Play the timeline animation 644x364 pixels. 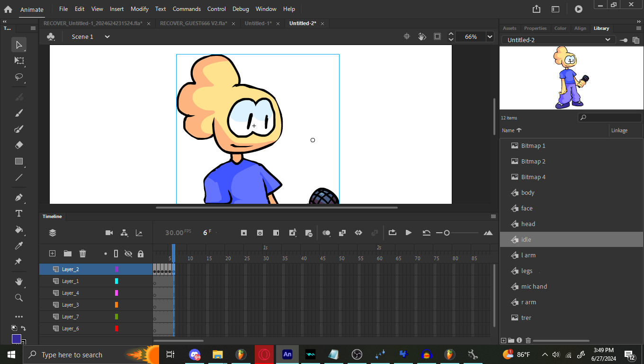pyautogui.click(x=408, y=233)
